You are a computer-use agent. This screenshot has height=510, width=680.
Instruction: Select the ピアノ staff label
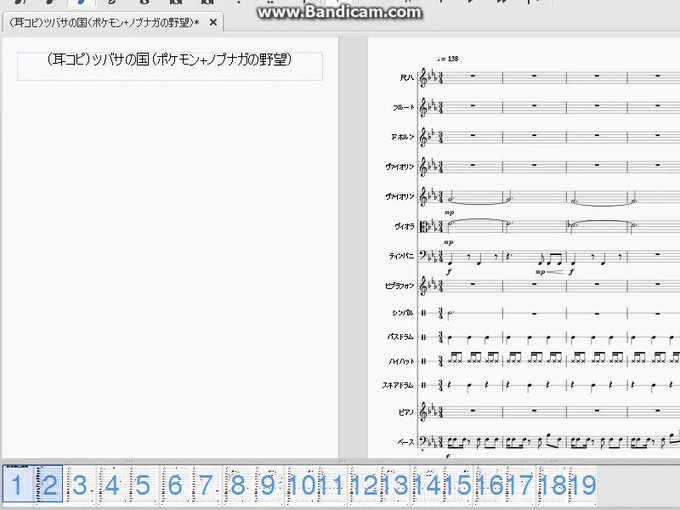(x=406, y=412)
